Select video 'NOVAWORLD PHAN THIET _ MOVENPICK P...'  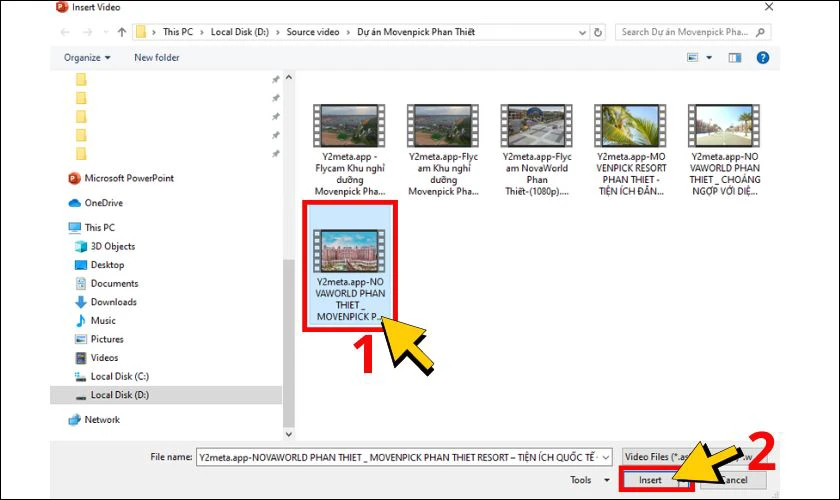(x=350, y=265)
